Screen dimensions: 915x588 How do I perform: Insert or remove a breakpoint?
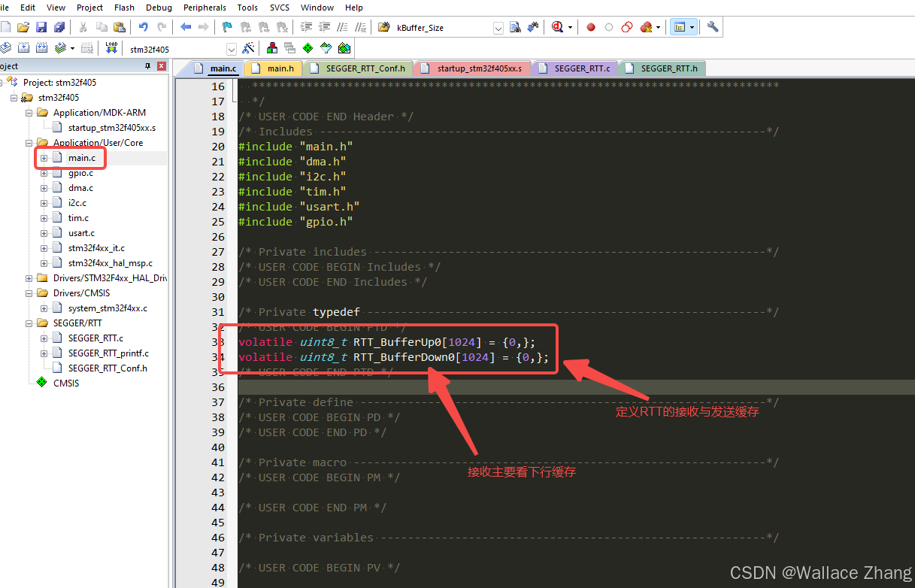coord(591,27)
